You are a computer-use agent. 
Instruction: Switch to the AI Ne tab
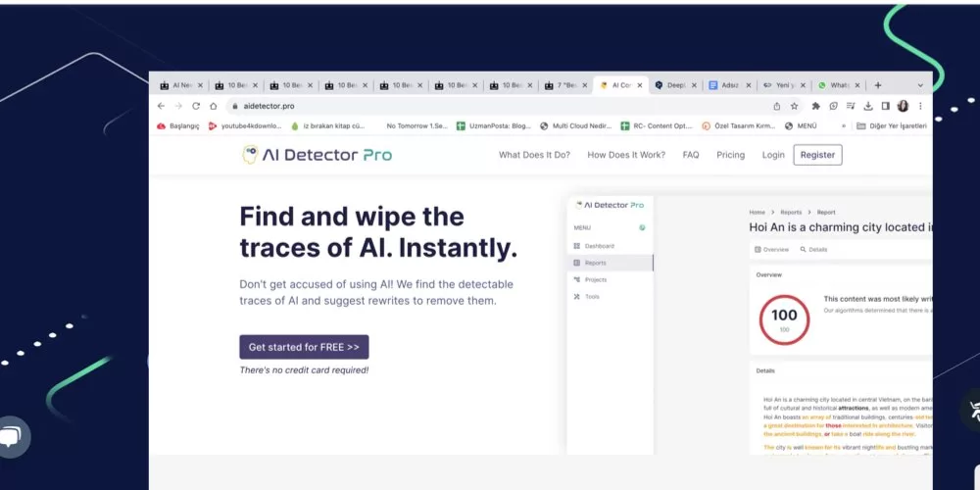(181, 85)
